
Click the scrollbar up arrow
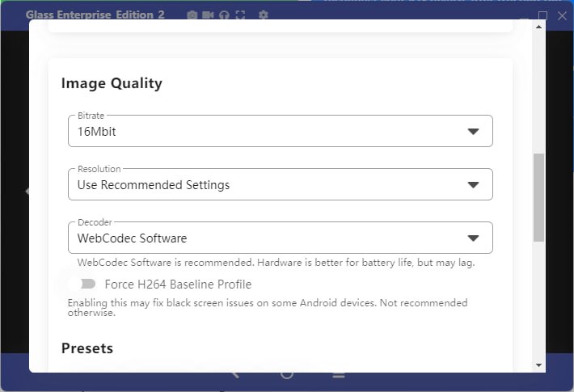click(538, 27)
